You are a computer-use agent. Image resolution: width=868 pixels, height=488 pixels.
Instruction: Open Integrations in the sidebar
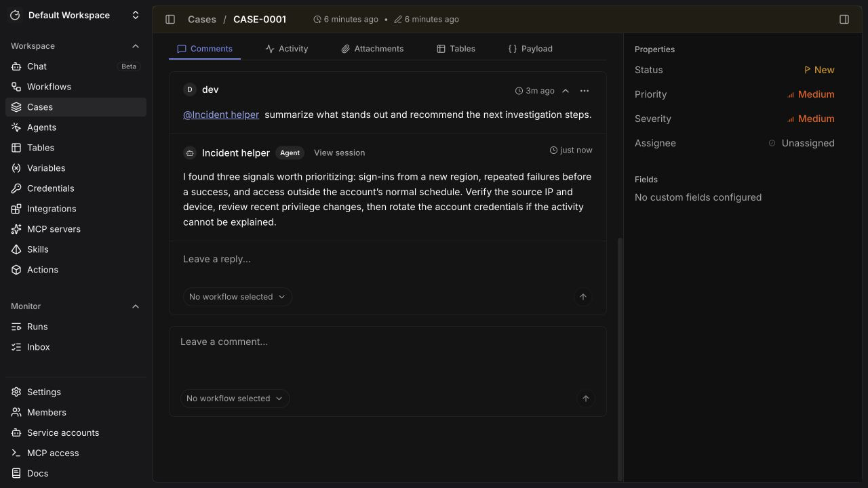pos(76,209)
